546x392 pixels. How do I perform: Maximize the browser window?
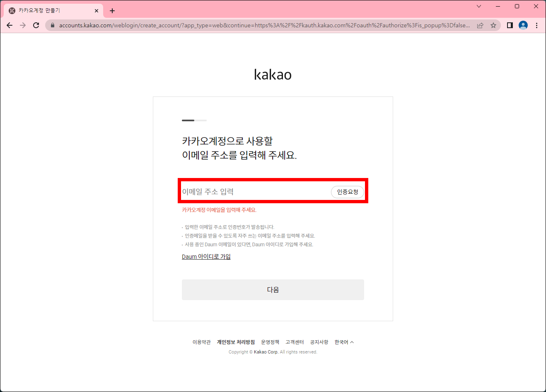(x=517, y=6)
